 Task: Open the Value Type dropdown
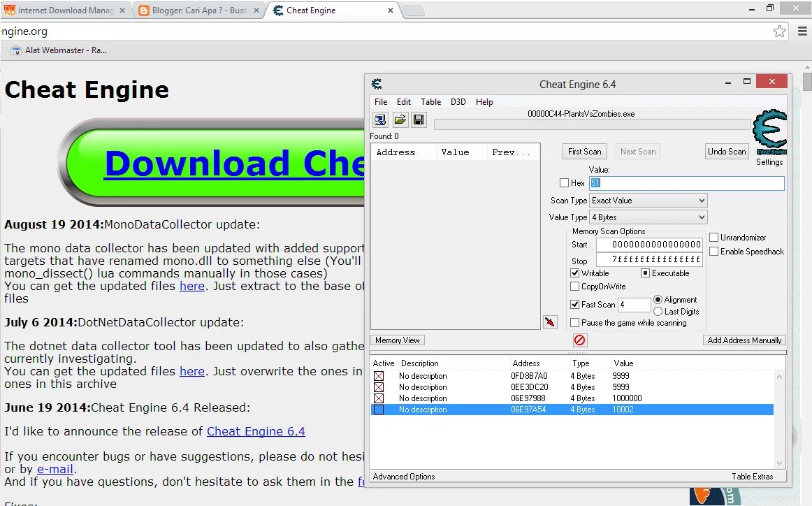pyautogui.click(x=648, y=217)
